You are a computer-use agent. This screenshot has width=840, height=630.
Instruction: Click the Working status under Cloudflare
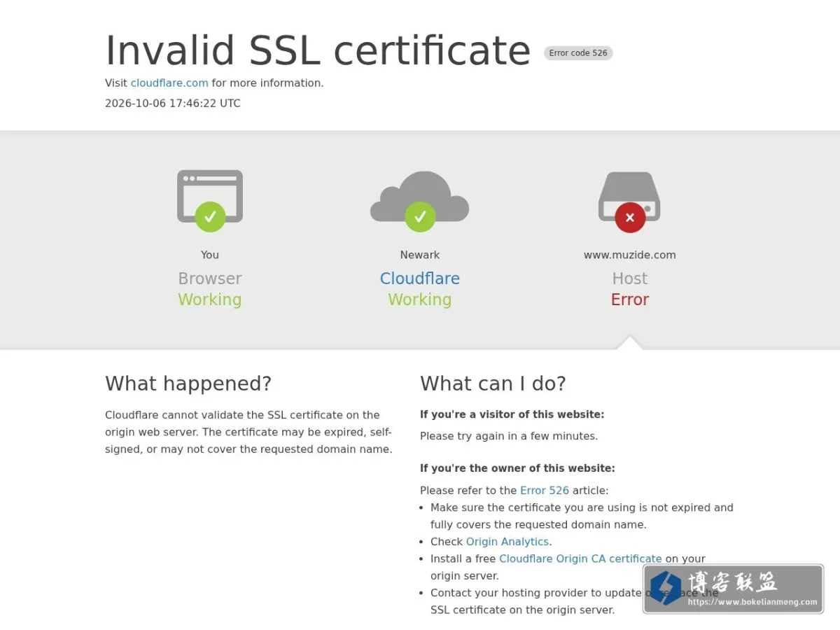click(420, 300)
